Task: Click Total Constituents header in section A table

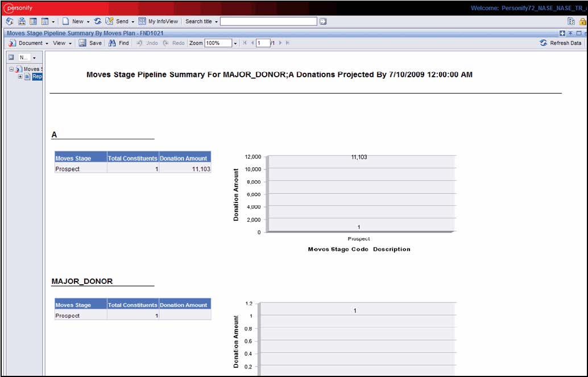Action: point(132,158)
